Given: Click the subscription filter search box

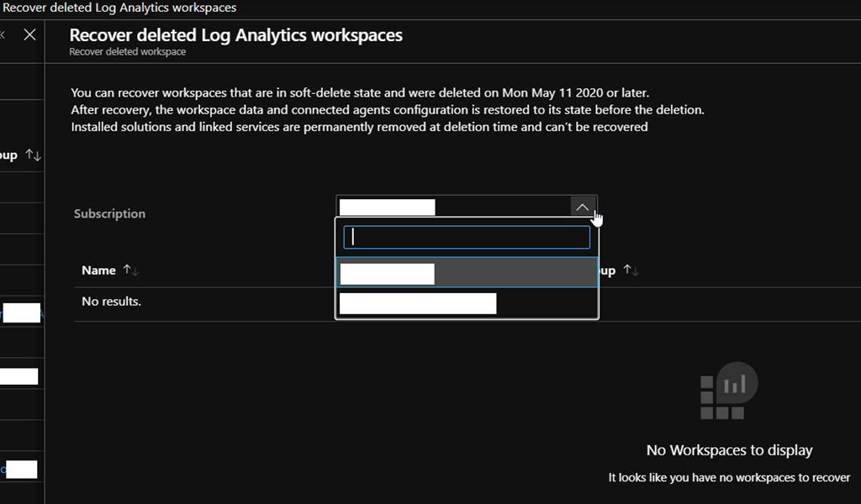Looking at the screenshot, I should coord(467,237).
